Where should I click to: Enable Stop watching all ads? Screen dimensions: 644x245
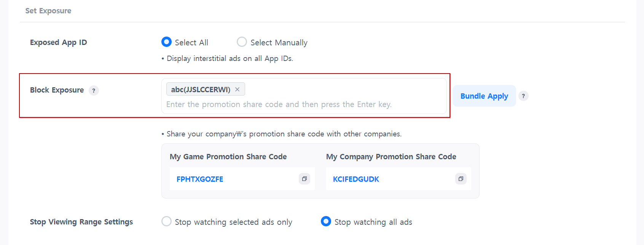coord(326,221)
